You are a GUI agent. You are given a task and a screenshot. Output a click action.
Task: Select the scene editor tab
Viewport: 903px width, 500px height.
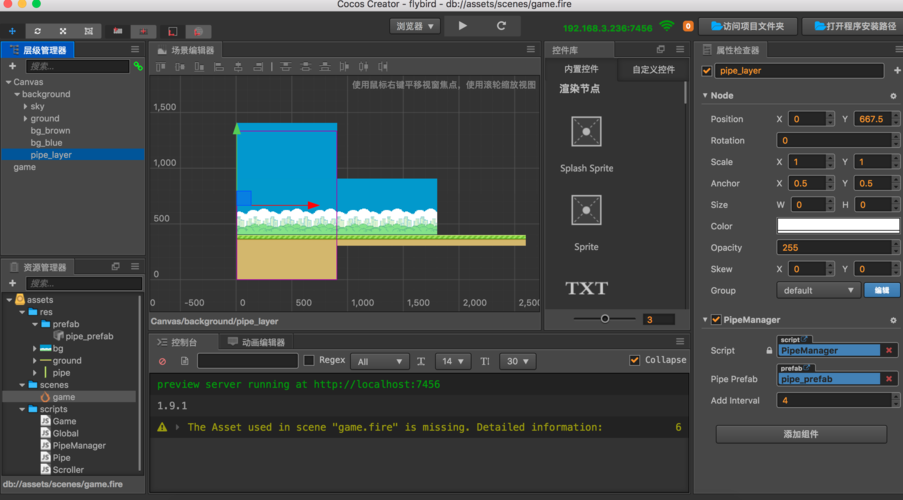tap(185, 50)
